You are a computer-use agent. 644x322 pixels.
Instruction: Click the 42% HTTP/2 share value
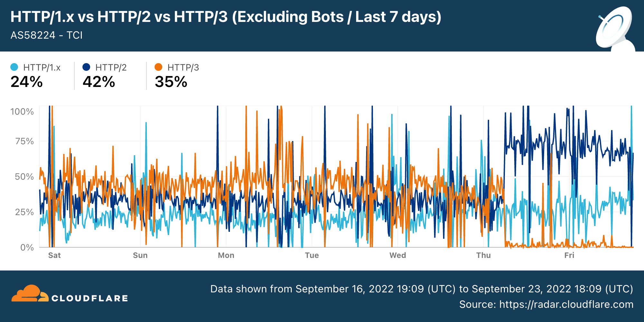click(99, 82)
